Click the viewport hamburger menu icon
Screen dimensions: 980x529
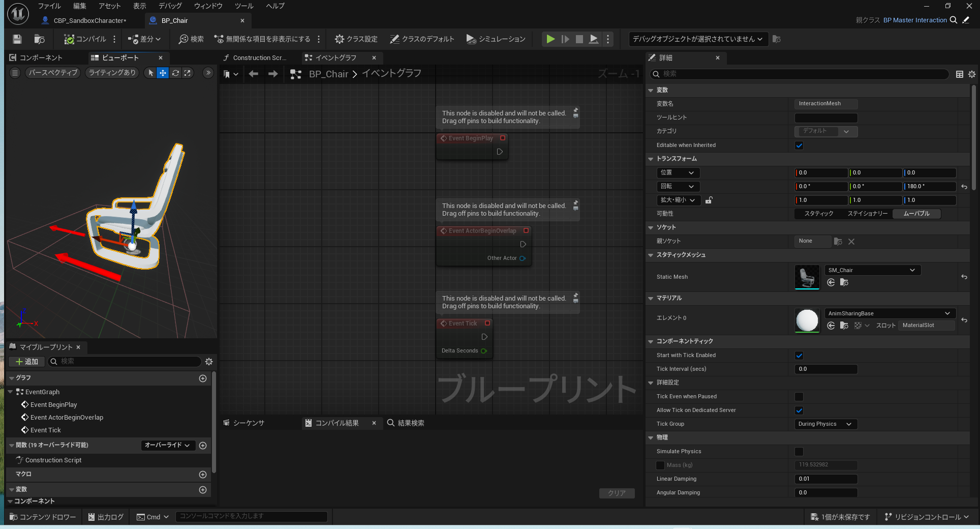pyautogui.click(x=15, y=73)
